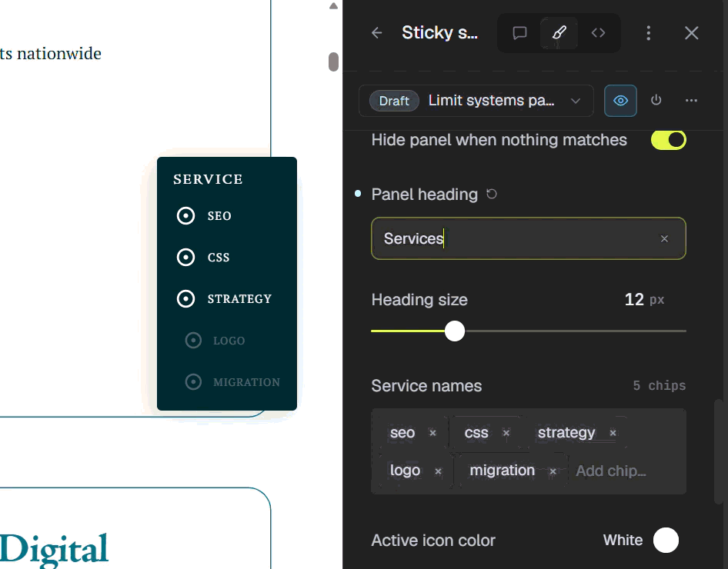728x569 pixels.
Task: Open the Active icon color swatch
Action: (666, 541)
